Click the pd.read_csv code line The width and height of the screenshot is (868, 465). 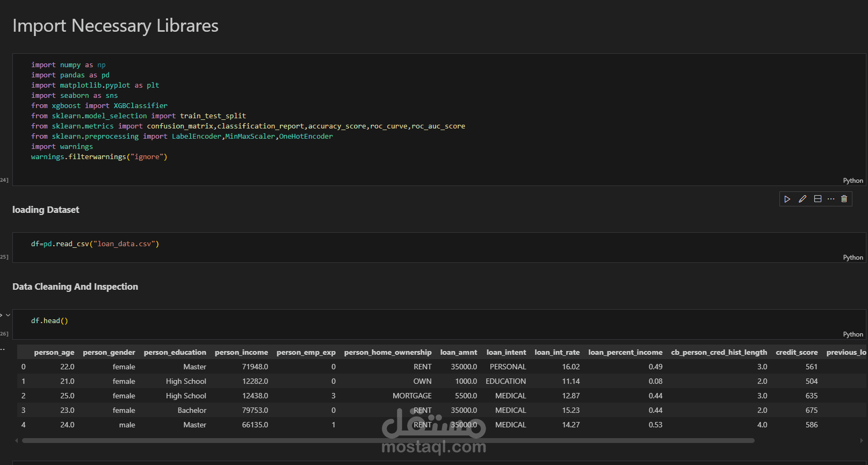pos(95,244)
